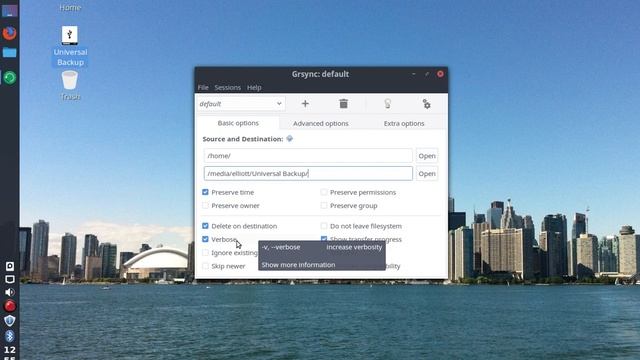Add a new Grsync session
The width and height of the screenshot is (640, 360).
pos(305,104)
